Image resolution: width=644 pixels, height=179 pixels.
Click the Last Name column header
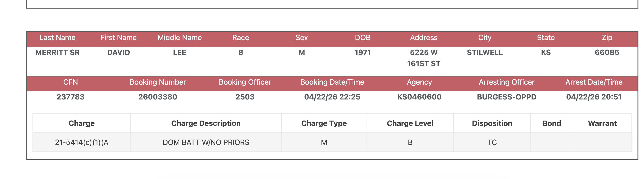click(x=57, y=38)
